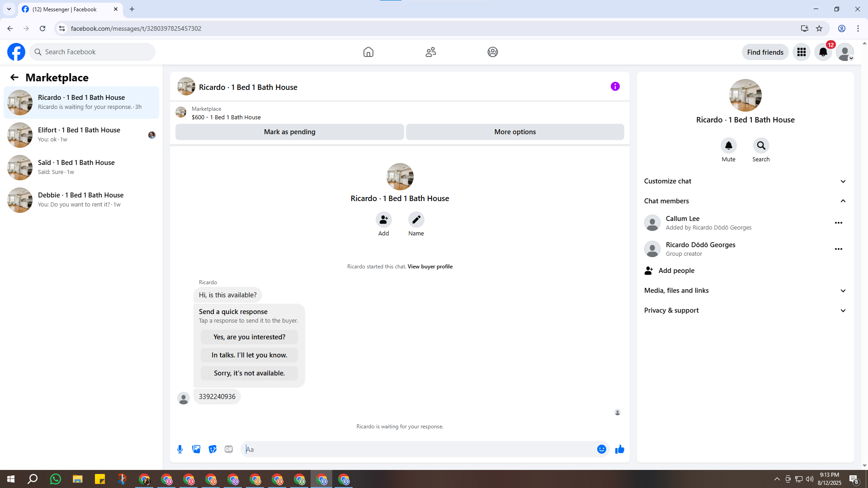868x488 pixels.
Task: Open Debbie 1 Bed 1 Bath conversation
Action: click(x=81, y=200)
